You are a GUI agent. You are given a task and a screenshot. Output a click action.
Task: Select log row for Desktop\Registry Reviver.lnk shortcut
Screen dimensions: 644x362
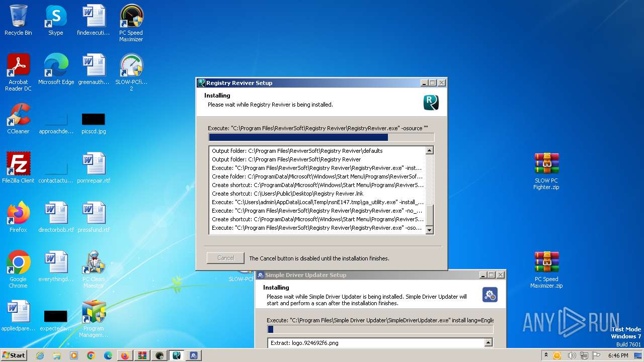[317, 194]
